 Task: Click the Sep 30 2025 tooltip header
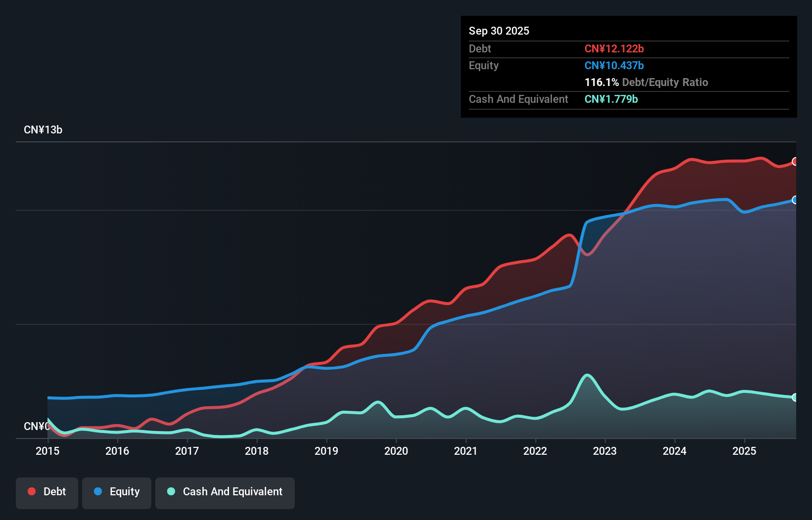[x=499, y=31]
